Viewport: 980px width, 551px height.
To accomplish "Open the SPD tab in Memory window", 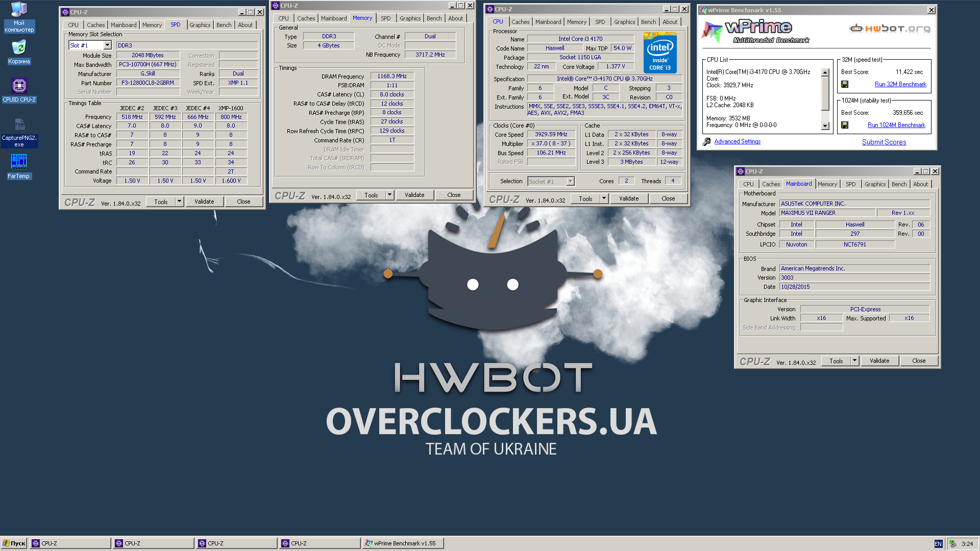I will [386, 18].
